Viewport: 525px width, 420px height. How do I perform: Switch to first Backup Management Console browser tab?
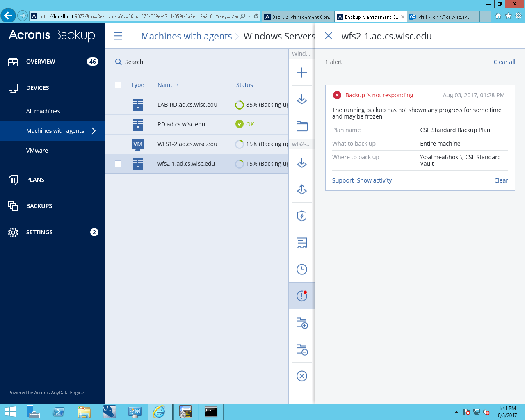[x=298, y=17]
